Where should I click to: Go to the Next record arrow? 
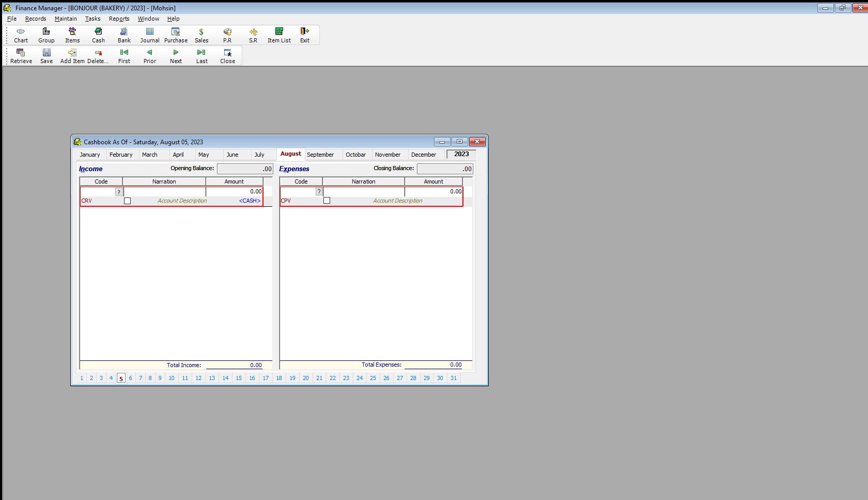pyautogui.click(x=176, y=55)
